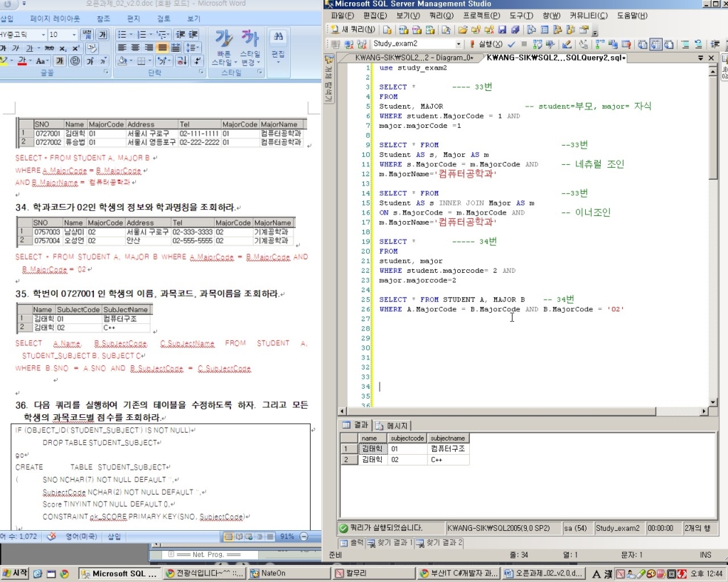Toggle Center alignment in Word
This screenshot has width=728, height=582.
coord(135,48)
